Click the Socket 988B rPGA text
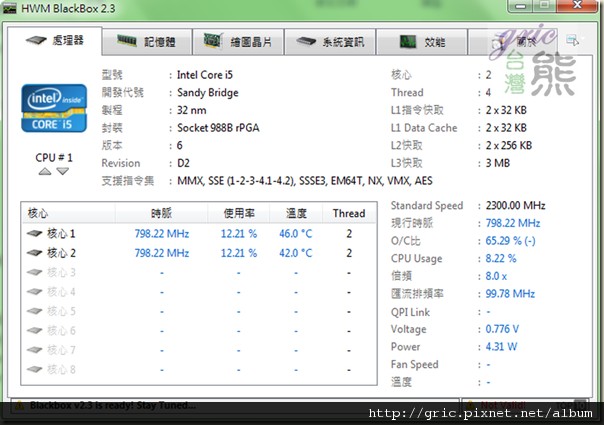 (218, 128)
